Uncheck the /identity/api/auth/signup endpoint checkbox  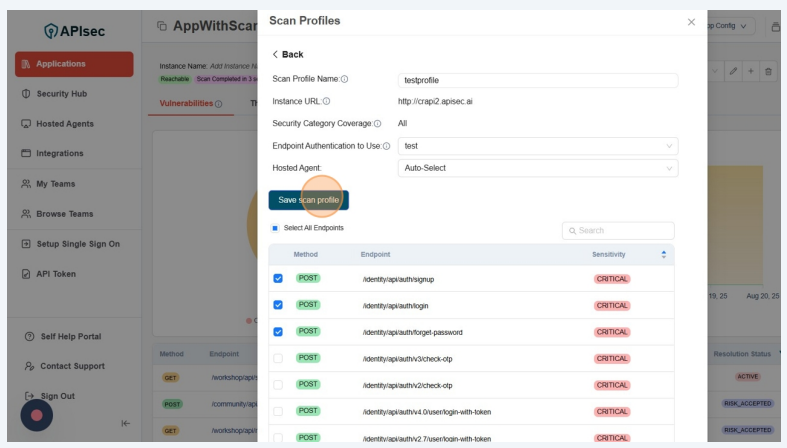point(278,279)
